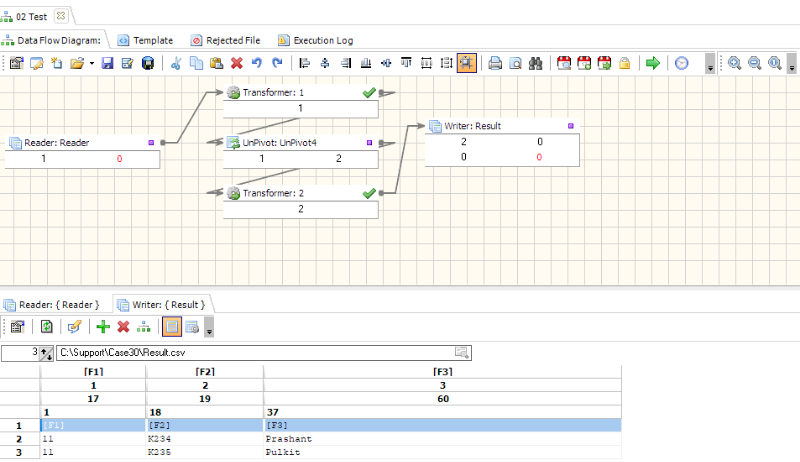This screenshot has width=800, height=462.
Task: Open a file with the folder icon
Action: tap(77, 63)
